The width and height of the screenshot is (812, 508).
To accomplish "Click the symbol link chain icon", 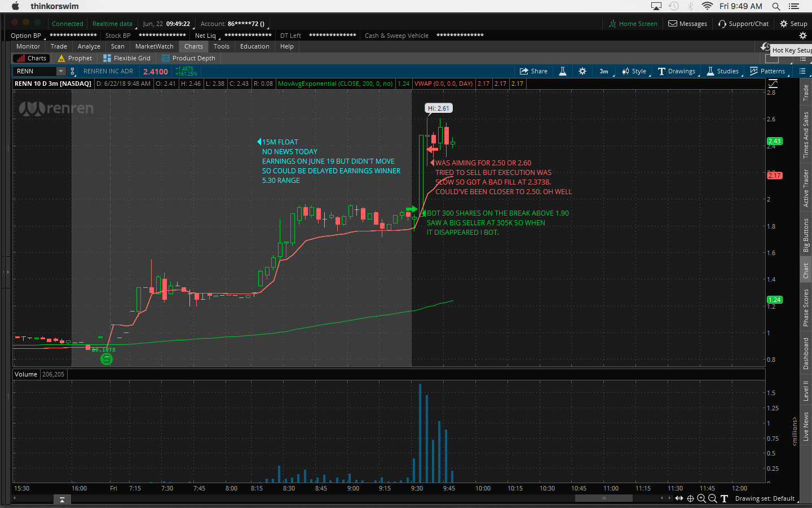I will 73,71.
